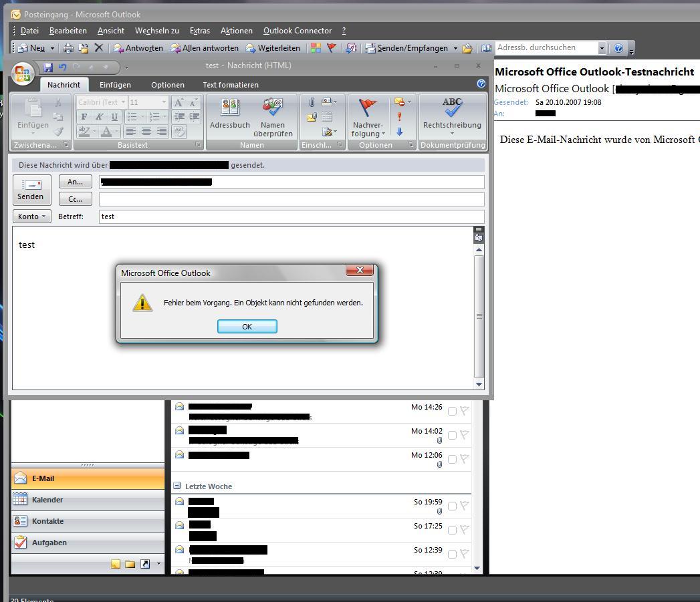The image size is (700, 602).
Task: Open the Calibri font name dropdown
Action: point(123,102)
